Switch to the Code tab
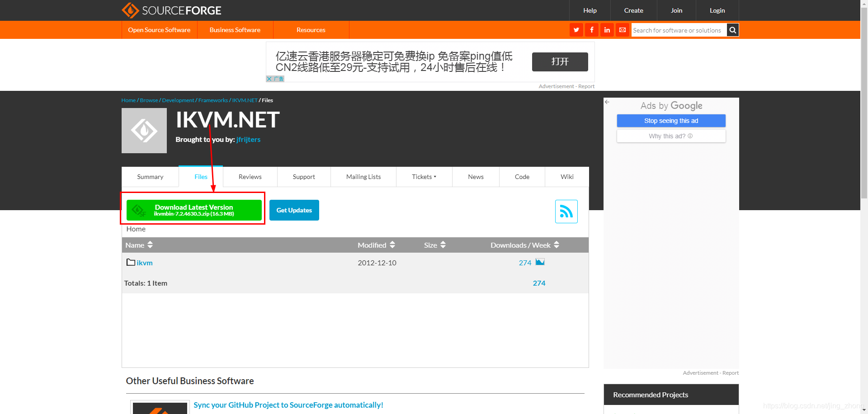Image resolution: width=868 pixels, height=414 pixels. click(522, 177)
